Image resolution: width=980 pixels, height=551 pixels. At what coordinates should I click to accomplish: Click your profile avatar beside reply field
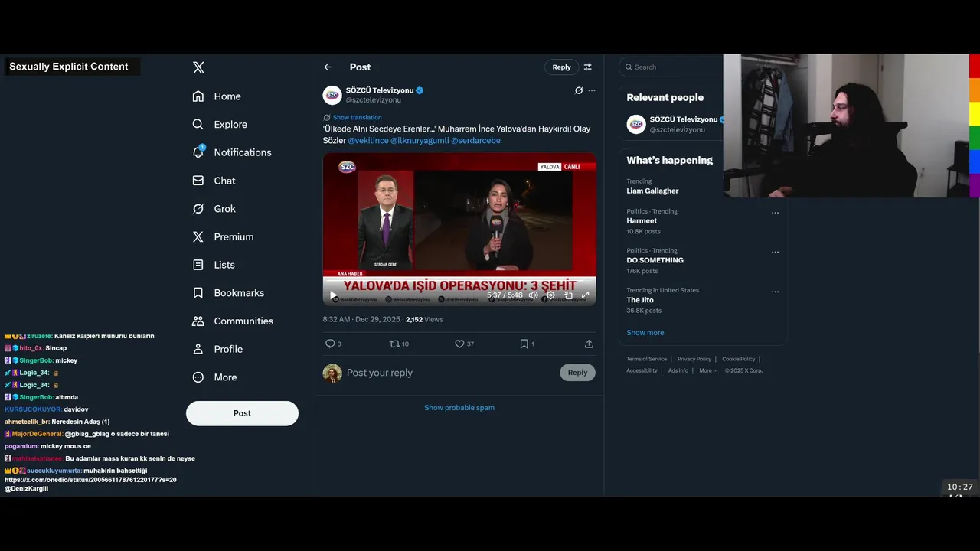[332, 373]
